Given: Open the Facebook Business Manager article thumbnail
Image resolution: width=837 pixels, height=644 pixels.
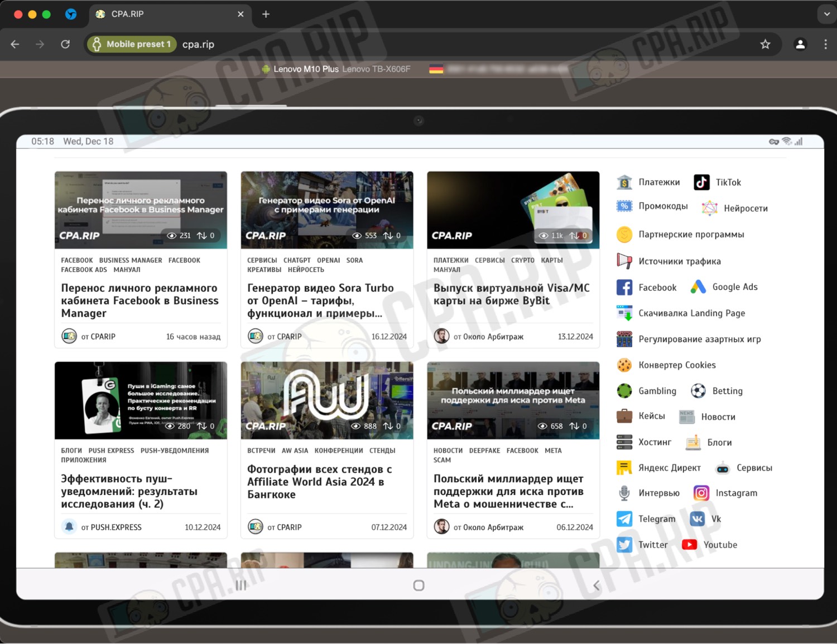Looking at the screenshot, I should (141, 210).
